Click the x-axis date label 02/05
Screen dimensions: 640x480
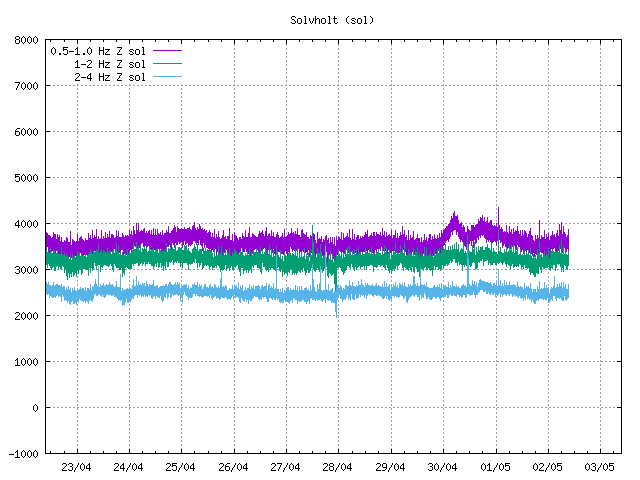548,467
